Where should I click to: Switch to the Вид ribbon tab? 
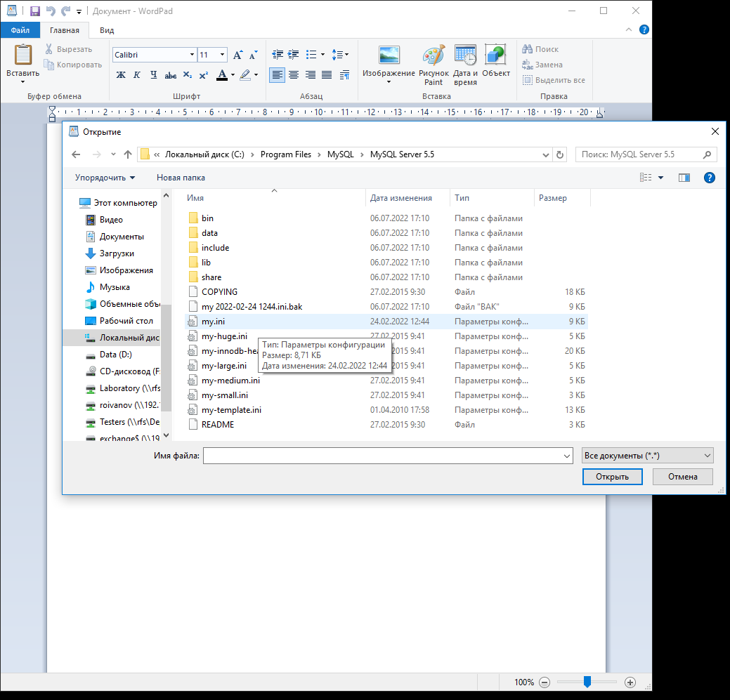coord(107,30)
